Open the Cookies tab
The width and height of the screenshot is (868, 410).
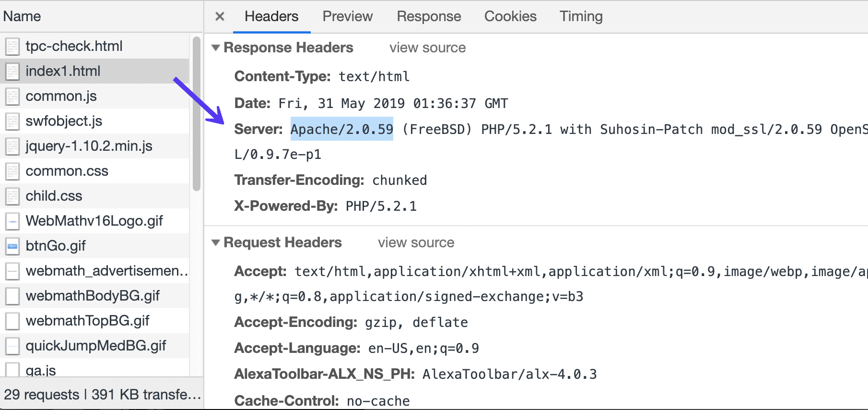coord(510,16)
